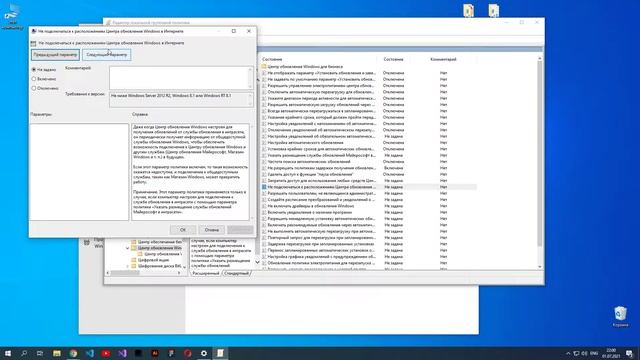Open the red circular app on the taskbar
The height and width of the screenshot is (360, 640).
tap(188, 353)
